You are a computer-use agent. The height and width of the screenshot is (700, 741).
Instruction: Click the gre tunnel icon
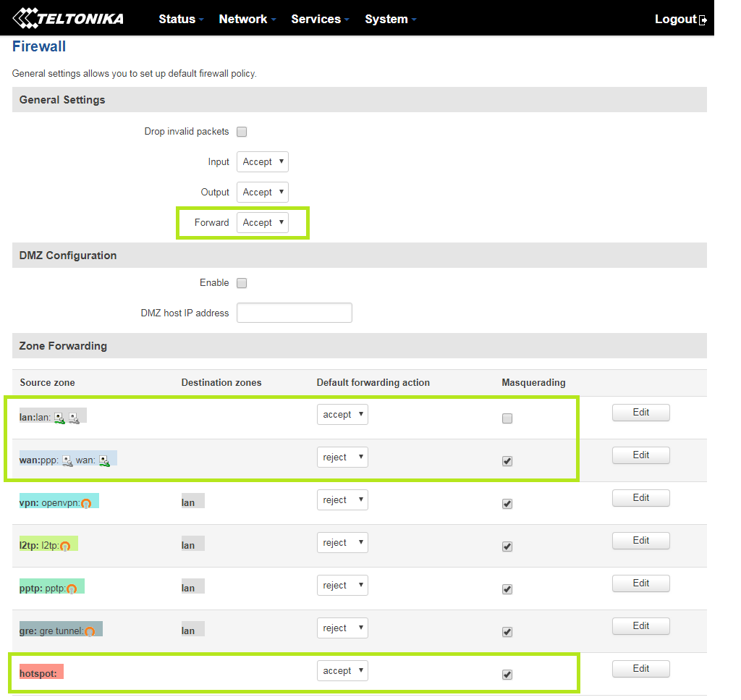(90, 631)
